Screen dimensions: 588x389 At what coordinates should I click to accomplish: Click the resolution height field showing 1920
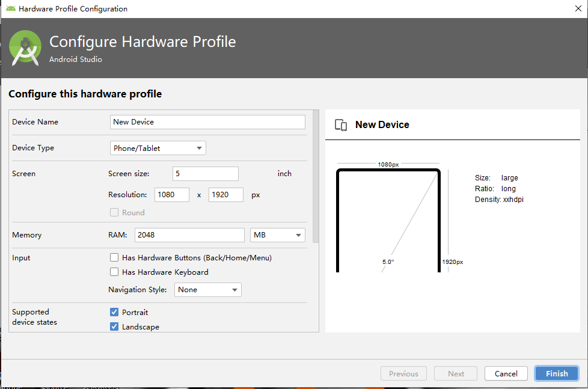(225, 195)
